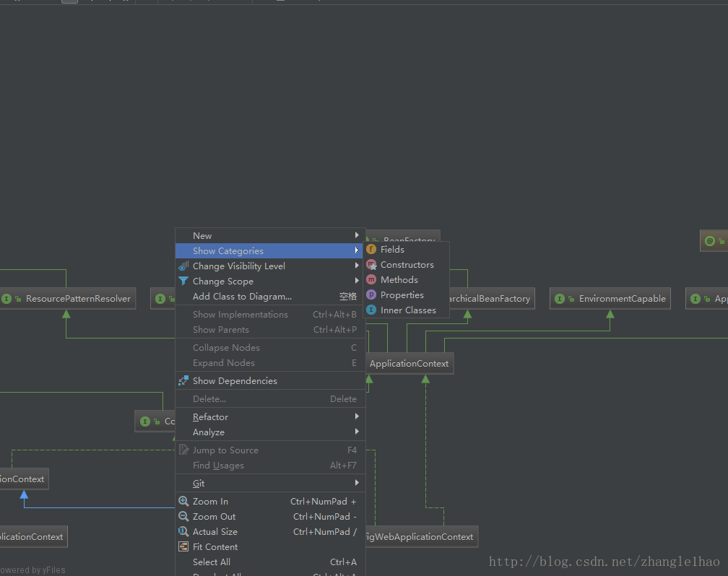Click the Fit Content icon
728x576 pixels.
tap(183, 546)
